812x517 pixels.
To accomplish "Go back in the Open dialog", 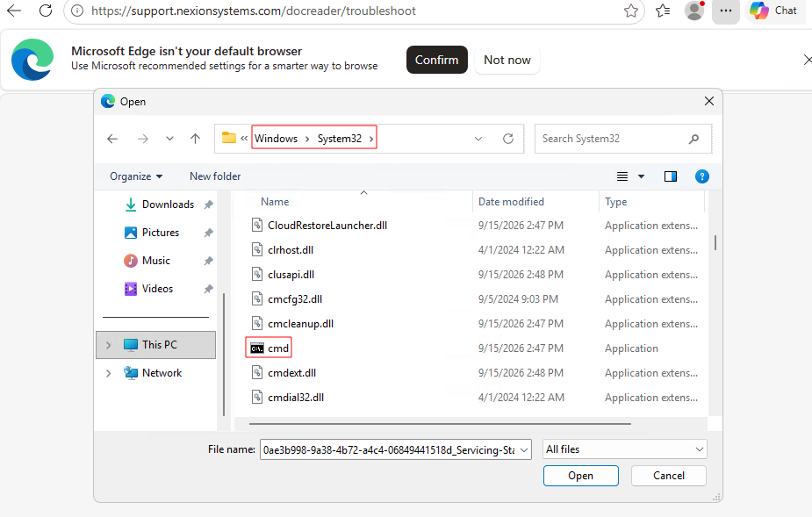I will tap(112, 139).
